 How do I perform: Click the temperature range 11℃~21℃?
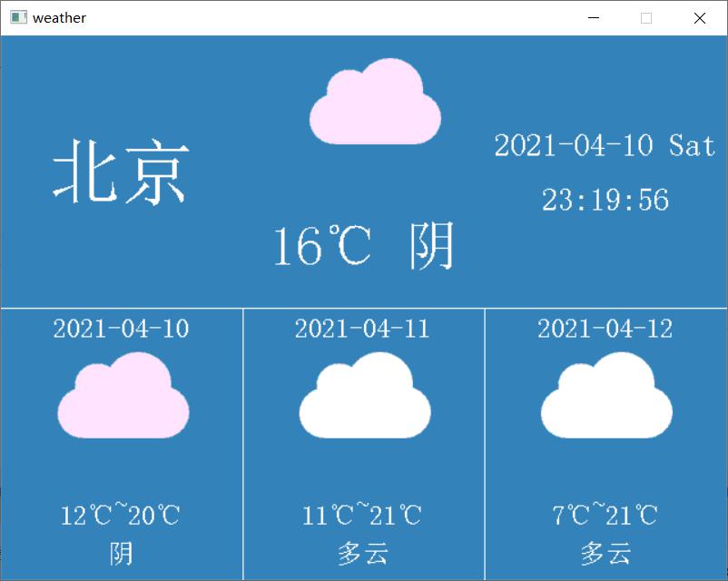[361, 514]
